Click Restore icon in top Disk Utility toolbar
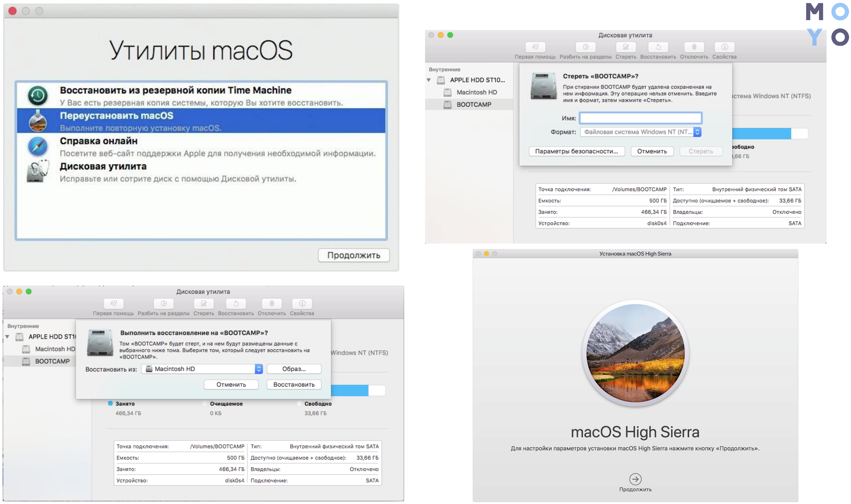This screenshot has height=504, width=851. pyautogui.click(x=658, y=47)
